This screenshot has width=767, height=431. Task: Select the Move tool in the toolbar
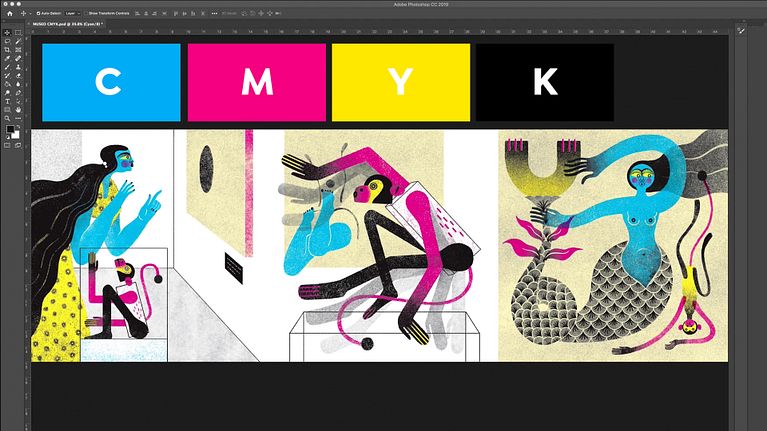click(x=7, y=33)
